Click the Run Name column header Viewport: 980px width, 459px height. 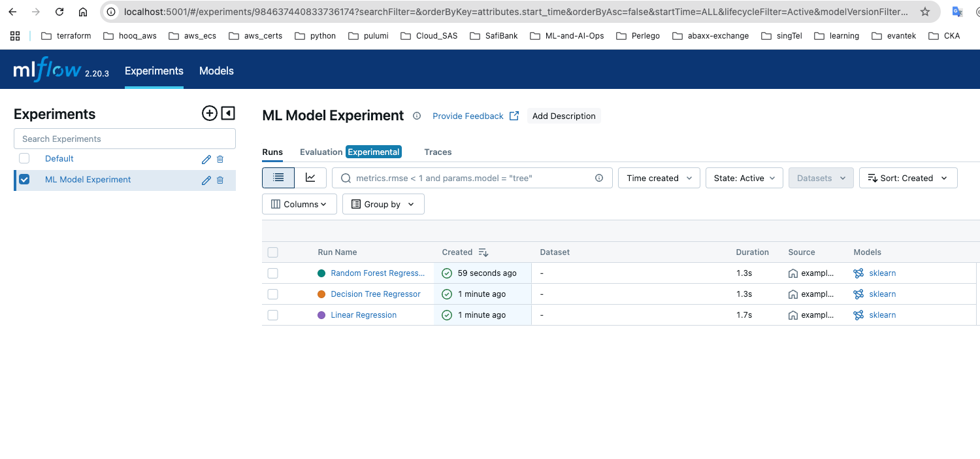tap(337, 252)
